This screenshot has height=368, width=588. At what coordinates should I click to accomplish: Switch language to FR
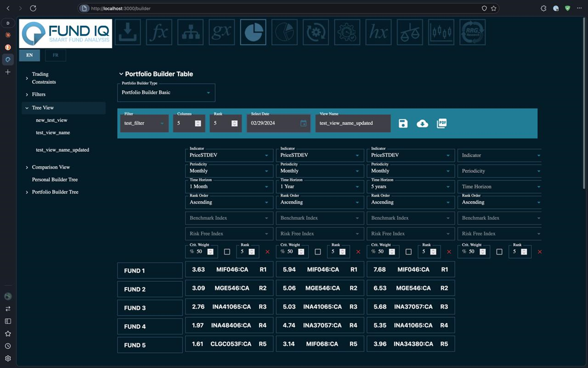(x=55, y=55)
